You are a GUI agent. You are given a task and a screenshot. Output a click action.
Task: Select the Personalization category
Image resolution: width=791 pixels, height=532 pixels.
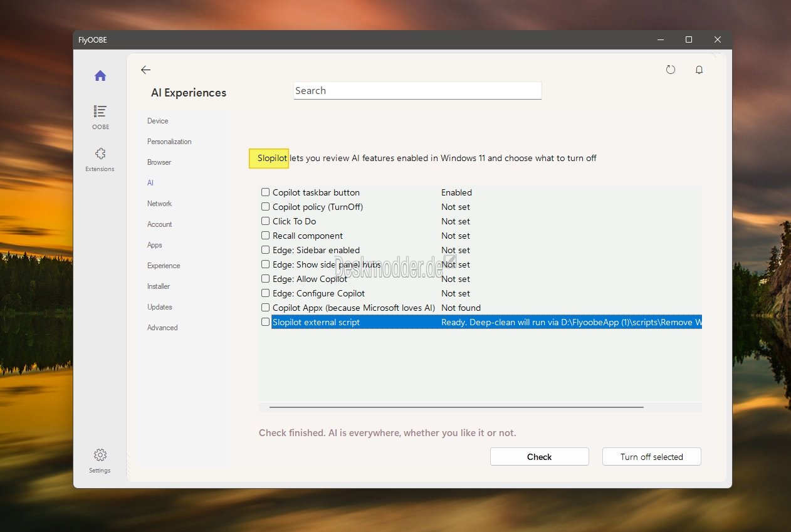(x=169, y=142)
